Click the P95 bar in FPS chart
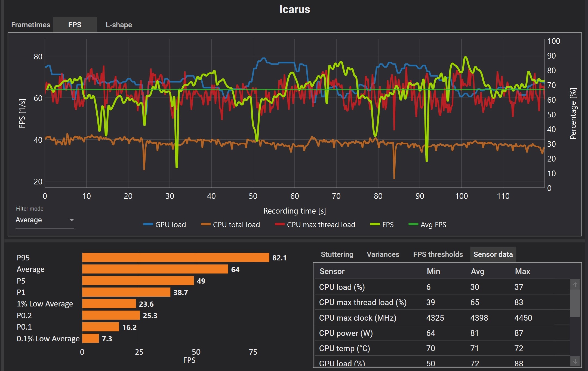The image size is (588, 371). tap(176, 257)
